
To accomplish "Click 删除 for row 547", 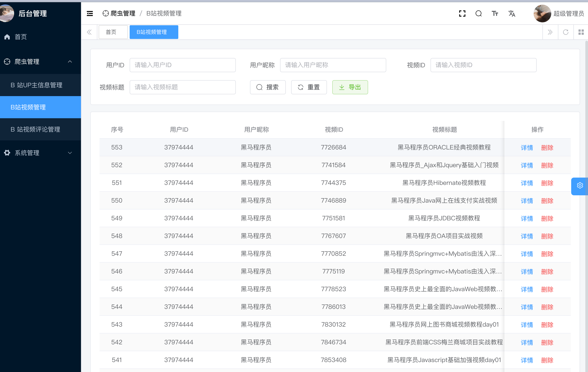I will 547,254.
